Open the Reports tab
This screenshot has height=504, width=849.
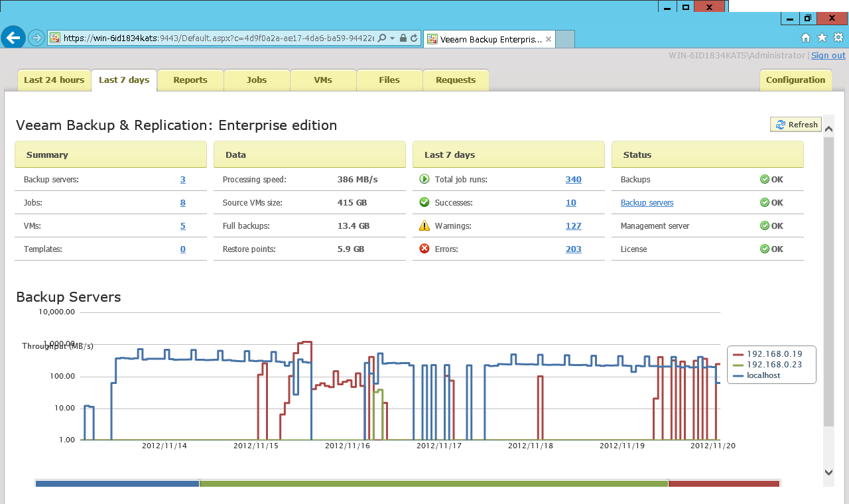click(x=190, y=80)
